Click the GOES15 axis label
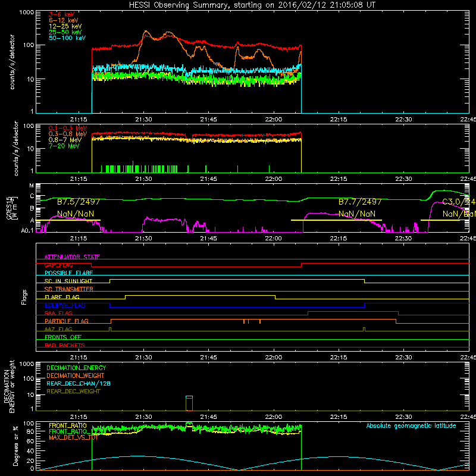The height and width of the screenshot is (476, 476). [8, 208]
